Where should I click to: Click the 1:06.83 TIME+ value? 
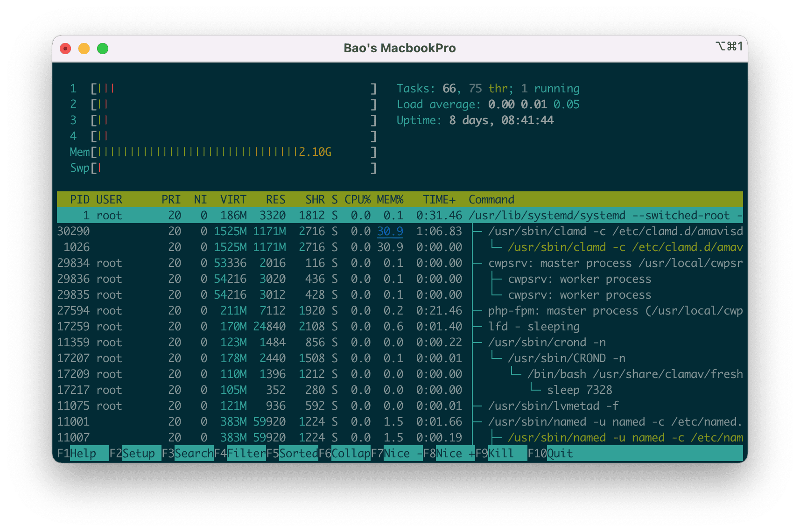[x=439, y=231]
